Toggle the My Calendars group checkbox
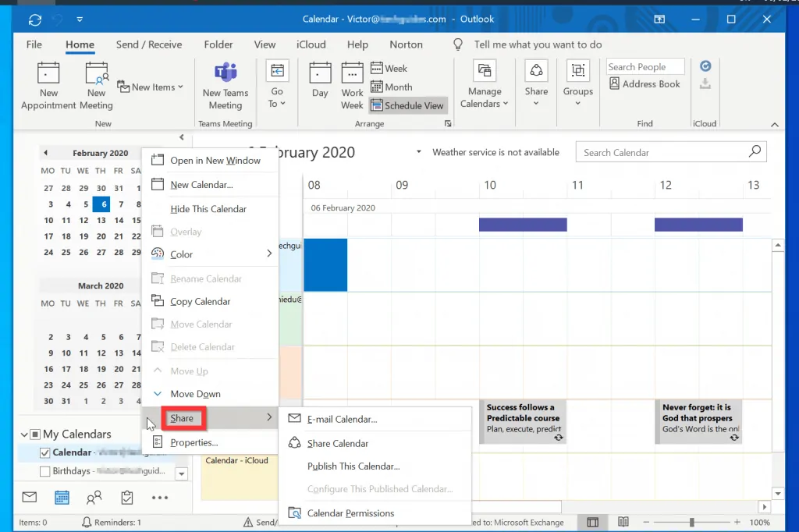Viewport: 799px width, 532px height. [35, 434]
